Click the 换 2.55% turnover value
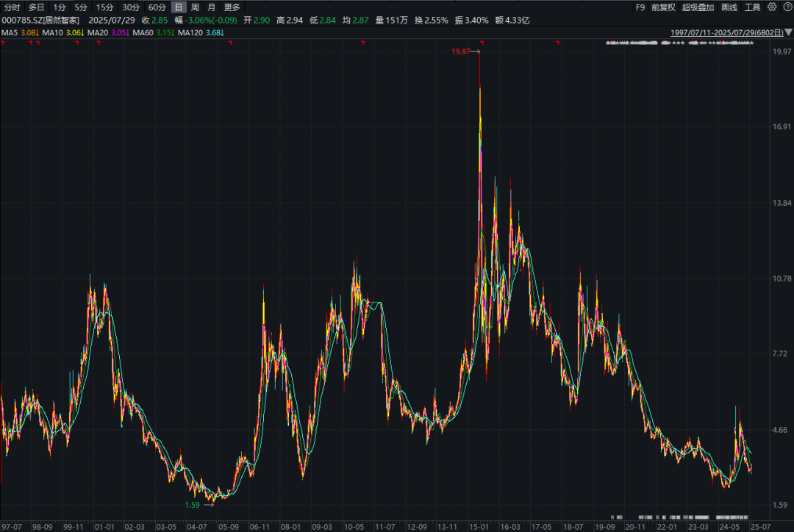Screen dimensions: 794x532 click(431, 21)
